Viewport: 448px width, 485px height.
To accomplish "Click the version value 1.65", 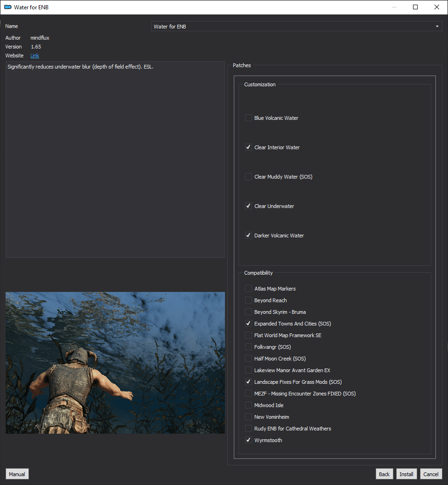I will (36, 47).
